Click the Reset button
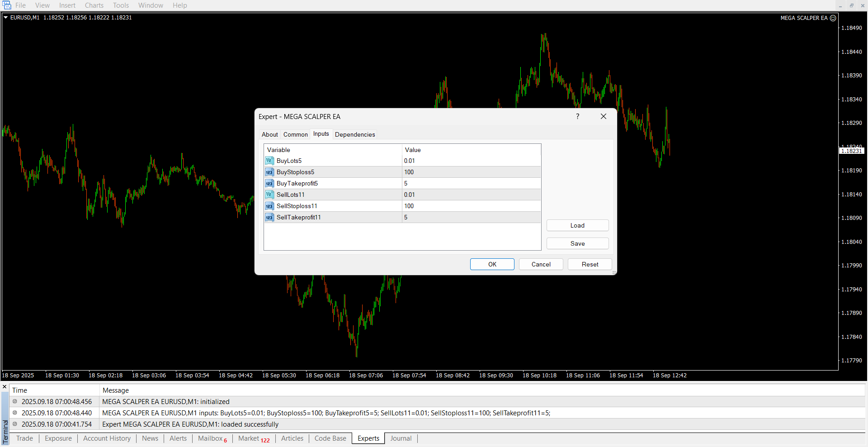Image resolution: width=868 pixels, height=447 pixels. [590, 264]
